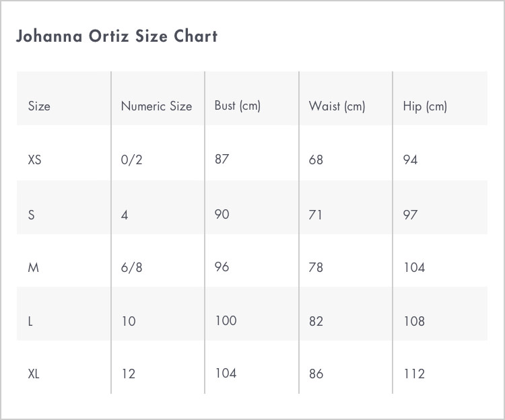
Task: Click the M size row label
Action: pyautogui.click(x=34, y=267)
